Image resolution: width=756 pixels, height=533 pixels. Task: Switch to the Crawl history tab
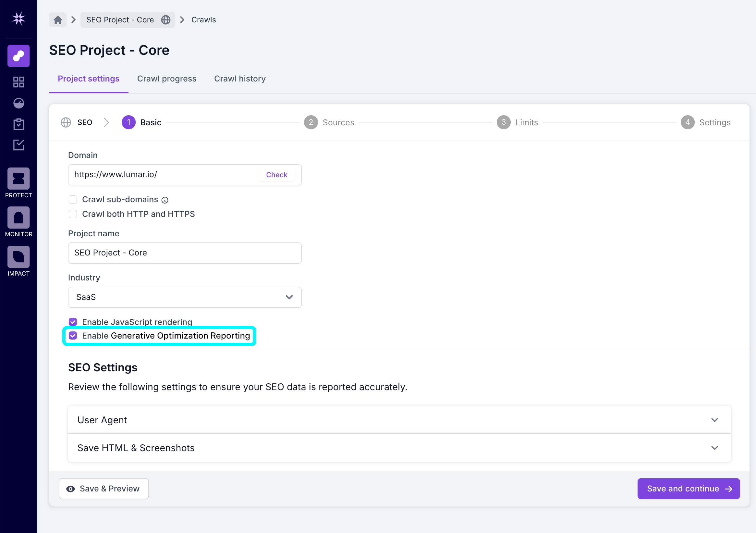click(240, 79)
